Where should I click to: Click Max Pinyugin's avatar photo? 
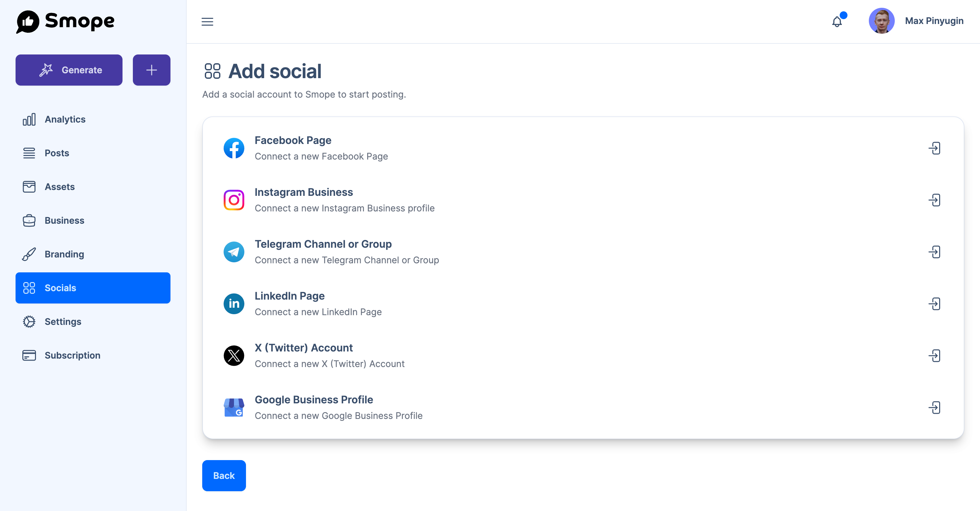[x=881, y=21]
